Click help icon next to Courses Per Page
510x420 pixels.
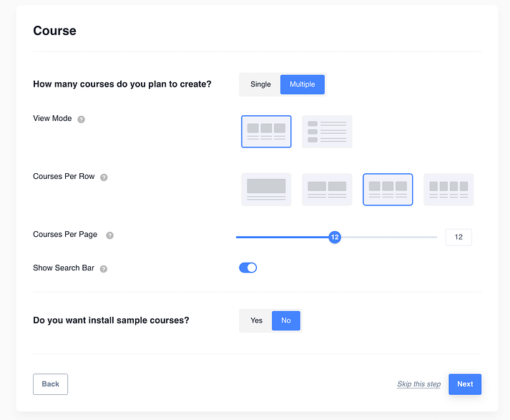pos(109,235)
